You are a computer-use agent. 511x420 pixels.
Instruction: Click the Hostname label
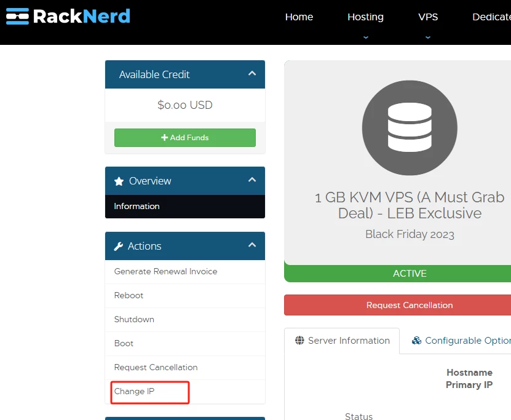click(469, 373)
